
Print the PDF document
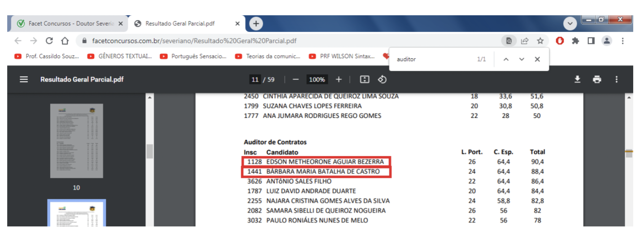(x=596, y=79)
